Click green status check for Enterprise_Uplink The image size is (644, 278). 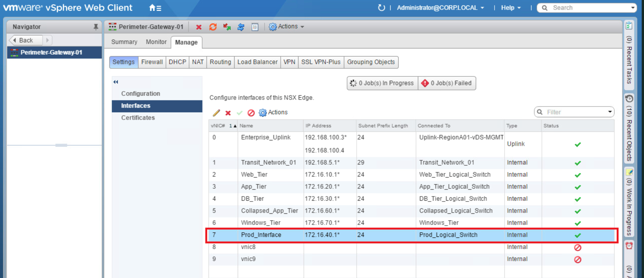(x=578, y=145)
